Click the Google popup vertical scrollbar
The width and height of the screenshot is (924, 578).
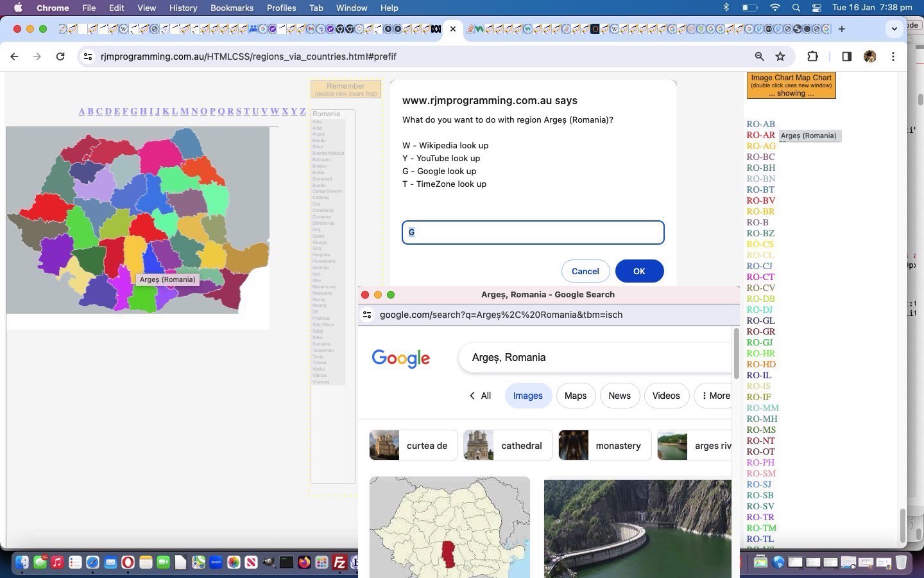tap(736, 353)
